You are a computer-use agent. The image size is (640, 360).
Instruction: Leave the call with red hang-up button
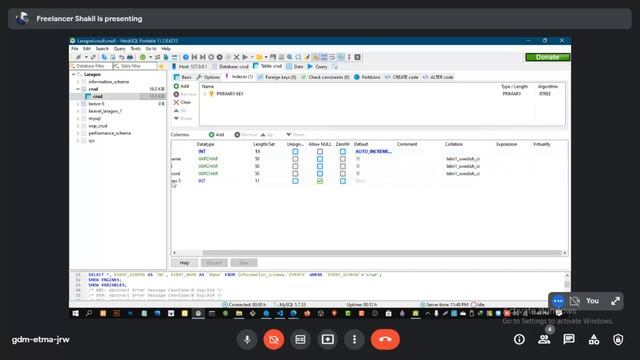pos(385,339)
